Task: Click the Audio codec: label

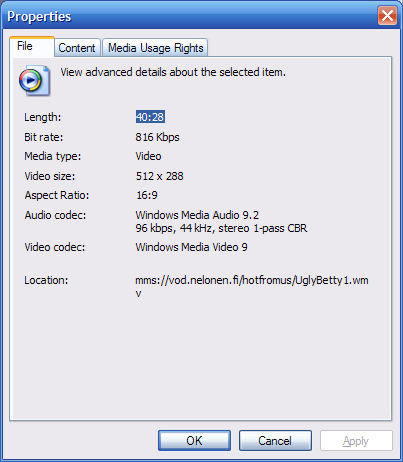Action: (55, 215)
